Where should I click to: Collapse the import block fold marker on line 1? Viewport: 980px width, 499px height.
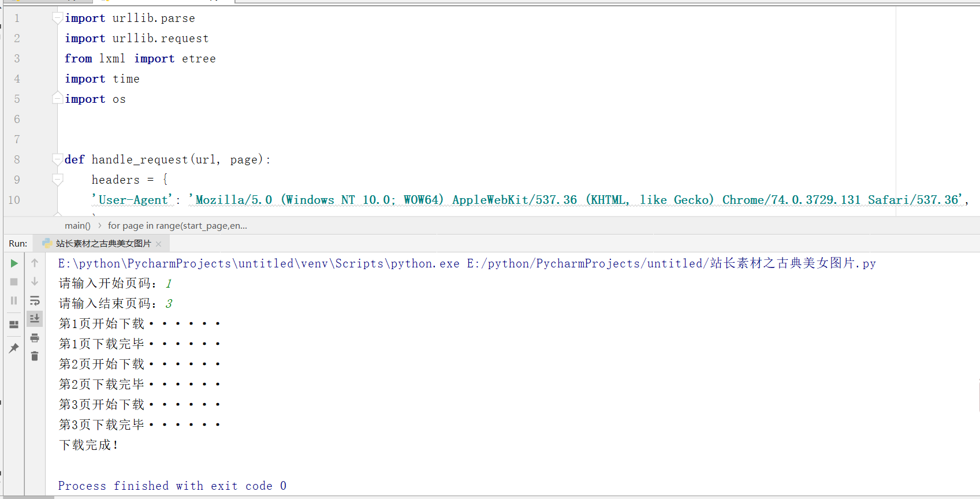[x=57, y=18]
